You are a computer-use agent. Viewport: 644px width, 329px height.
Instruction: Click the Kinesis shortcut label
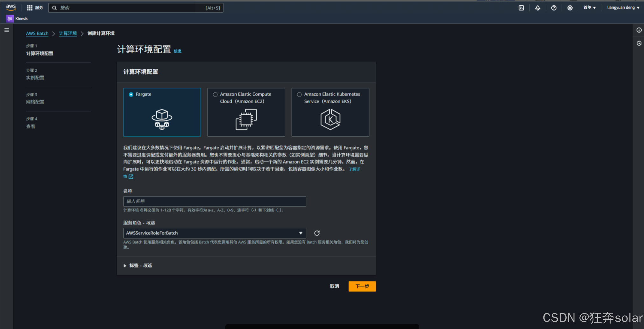tap(22, 18)
